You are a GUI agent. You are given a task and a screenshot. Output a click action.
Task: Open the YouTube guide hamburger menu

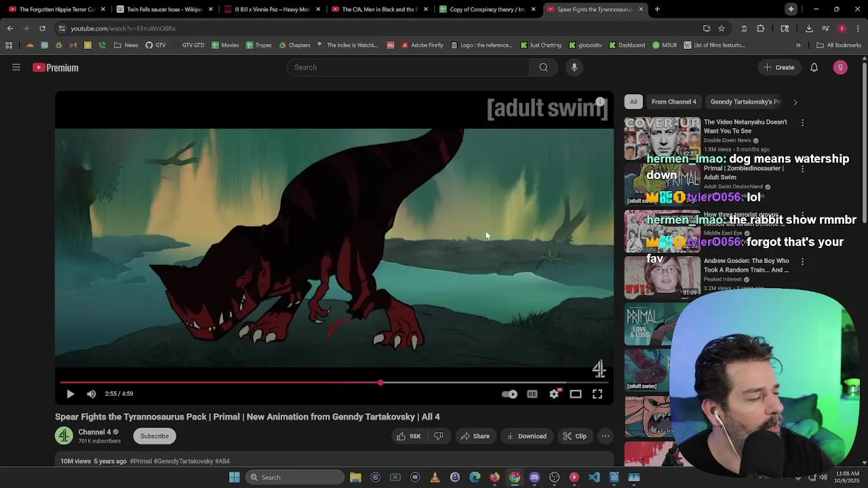click(x=16, y=67)
